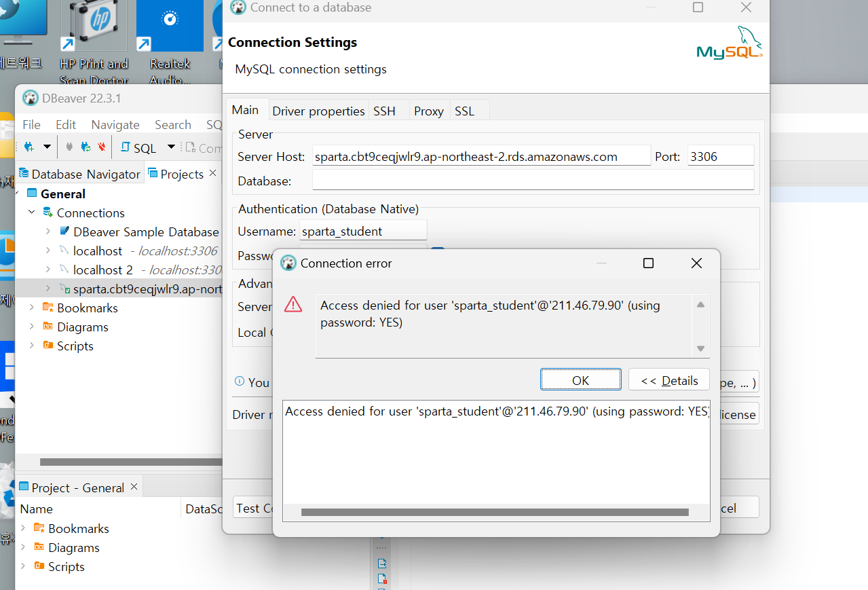Expand Scripts in the Projects tree

click(x=31, y=346)
